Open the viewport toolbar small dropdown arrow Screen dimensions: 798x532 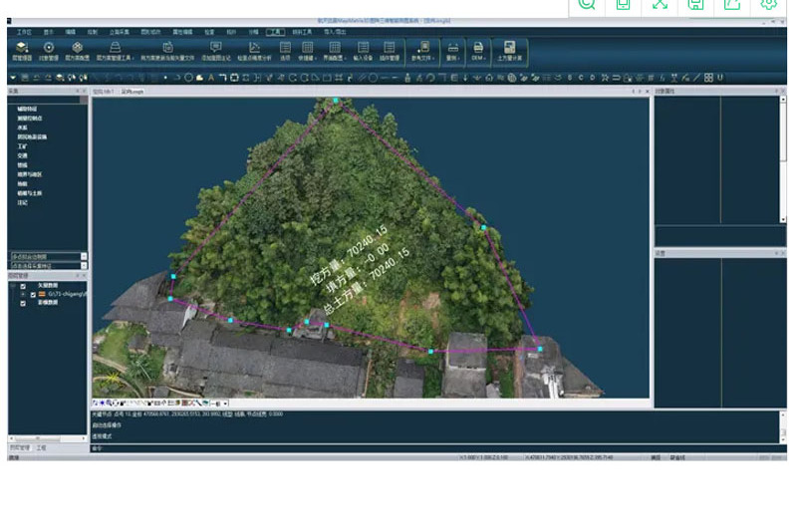point(225,403)
